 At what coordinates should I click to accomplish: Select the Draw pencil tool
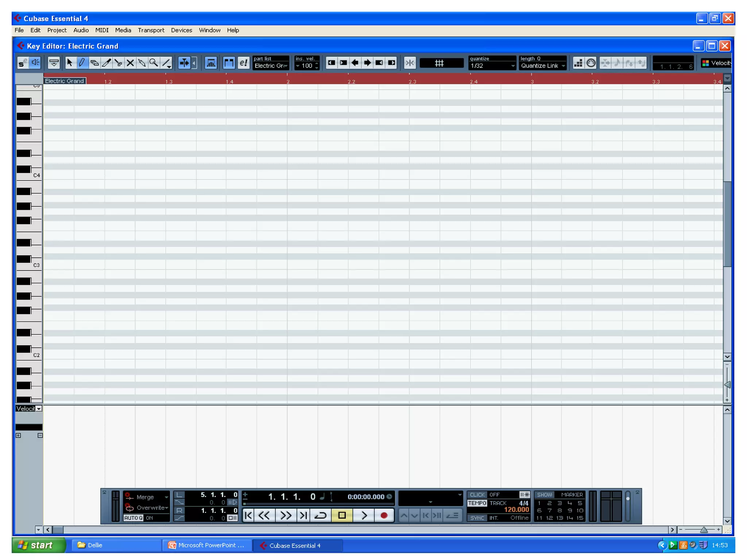pos(82,63)
